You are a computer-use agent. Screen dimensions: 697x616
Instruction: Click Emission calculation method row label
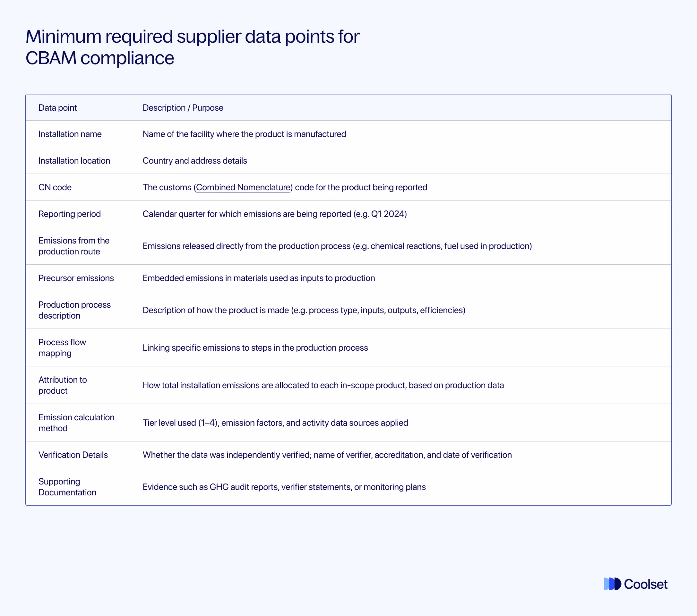click(x=76, y=422)
